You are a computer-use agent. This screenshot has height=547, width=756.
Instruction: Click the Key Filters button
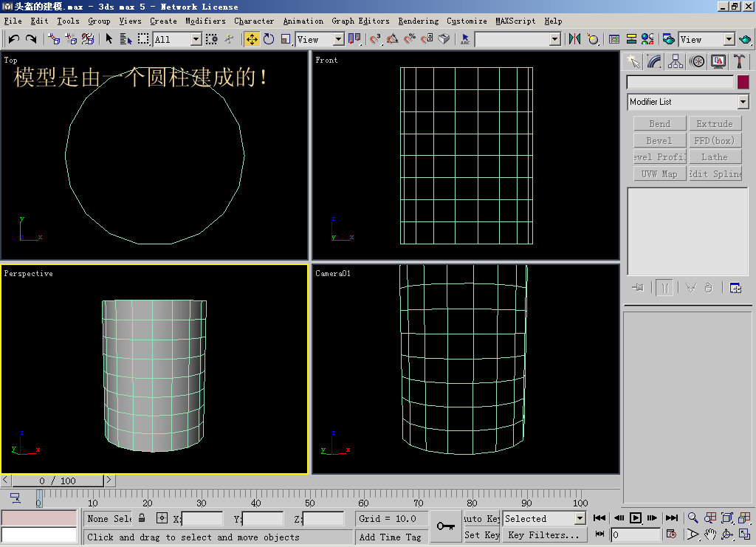pos(543,535)
